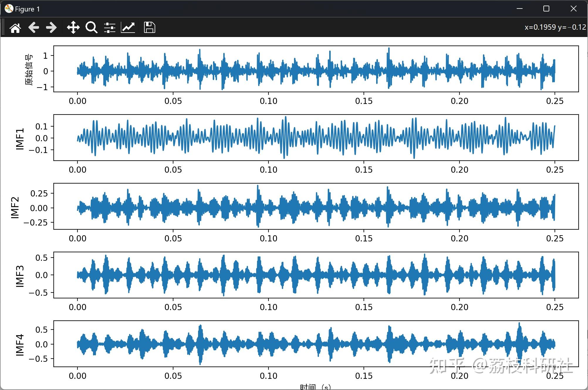Click inside the 原始信号 subplot
Viewport: 588px width, 390px height.
tap(316, 69)
